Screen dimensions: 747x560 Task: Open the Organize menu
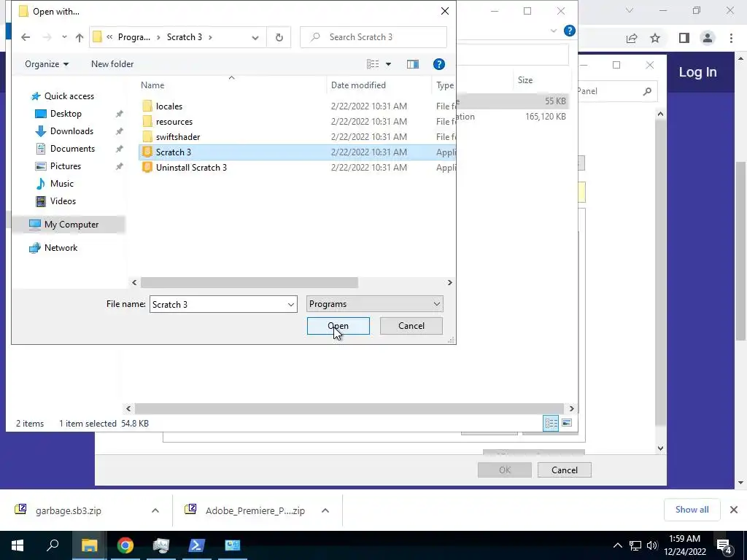tap(47, 64)
